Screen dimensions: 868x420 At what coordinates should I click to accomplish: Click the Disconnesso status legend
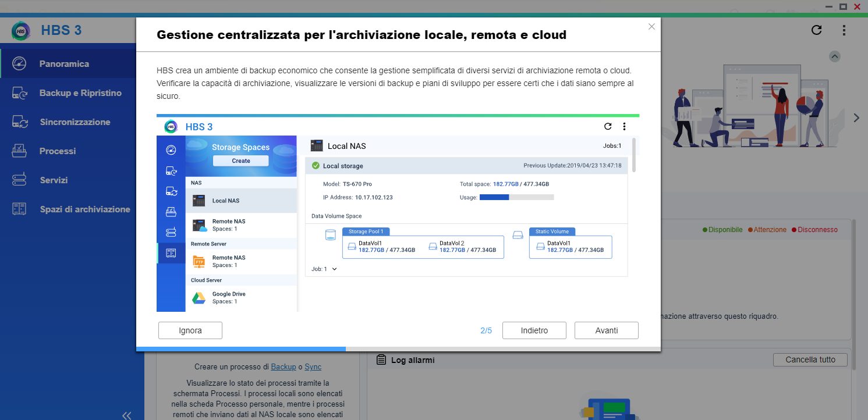(x=814, y=230)
